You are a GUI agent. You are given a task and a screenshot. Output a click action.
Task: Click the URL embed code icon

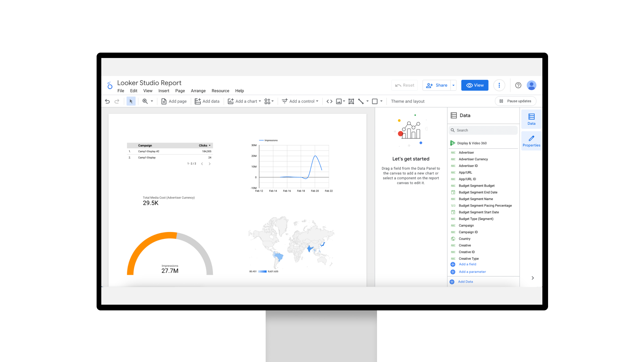[329, 101]
